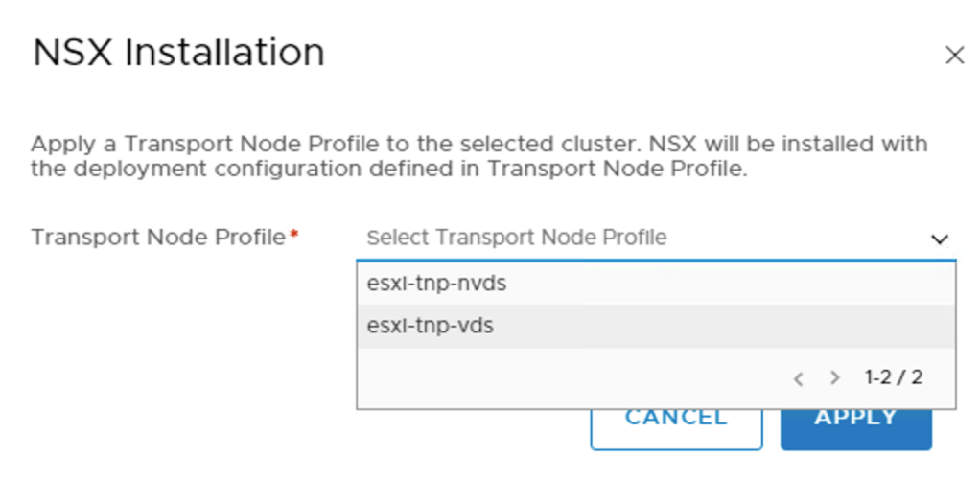
Task: Click the dropdown list pagination footer
Action: [575, 378]
